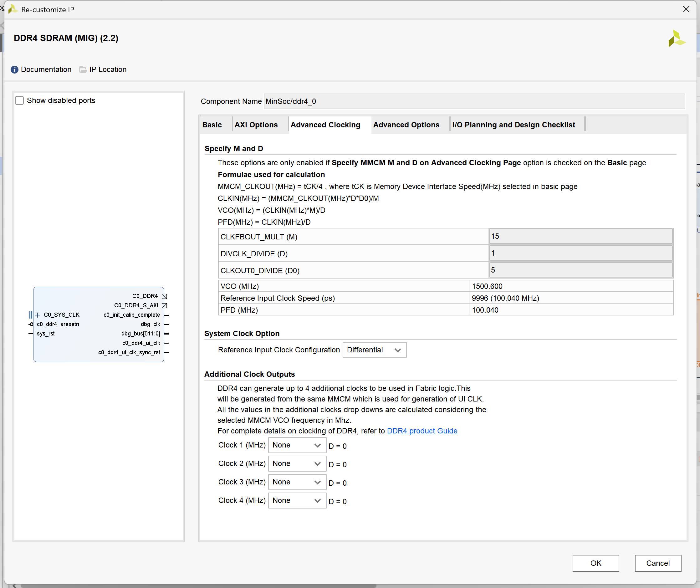The width and height of the screenshot is (700, 588).
Task: Click the C0_DDR4 interface port marker
Action: click(164, 296)
